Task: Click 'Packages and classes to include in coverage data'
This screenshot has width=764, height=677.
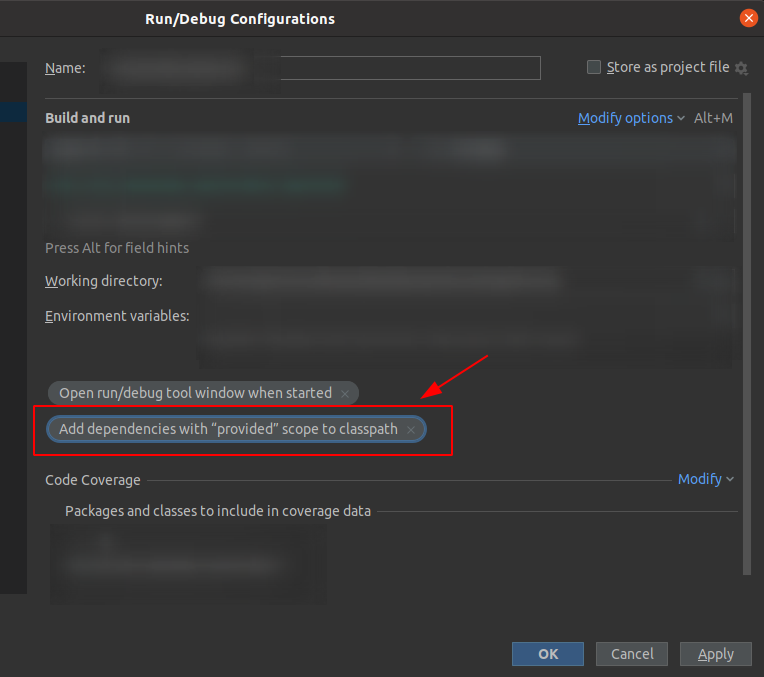Action: tap(218, 511)
